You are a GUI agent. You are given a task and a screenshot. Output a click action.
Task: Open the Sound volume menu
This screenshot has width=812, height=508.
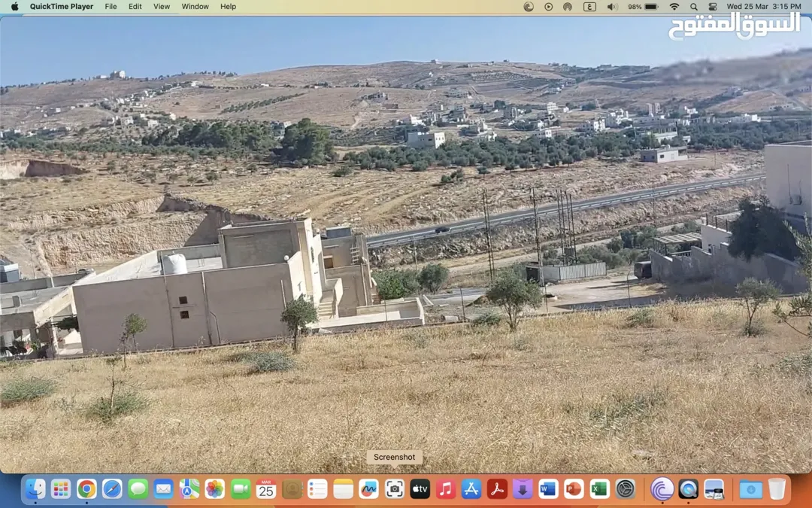coord(612,7)
